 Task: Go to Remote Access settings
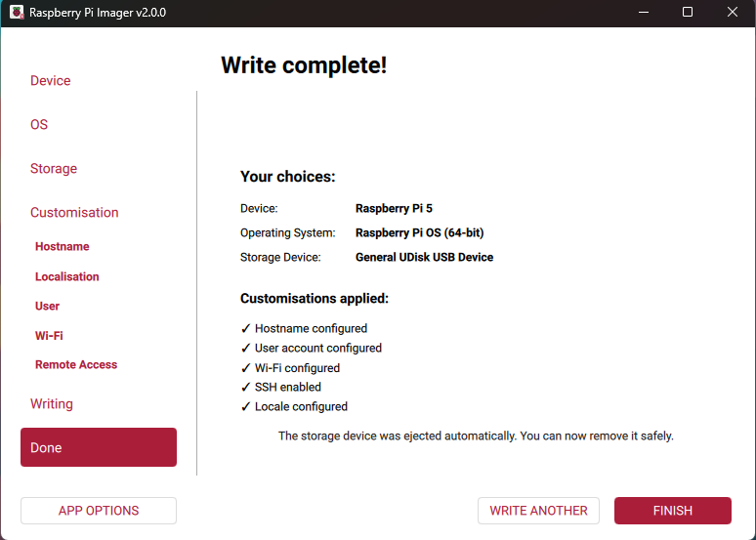click(x=76, y=364)
